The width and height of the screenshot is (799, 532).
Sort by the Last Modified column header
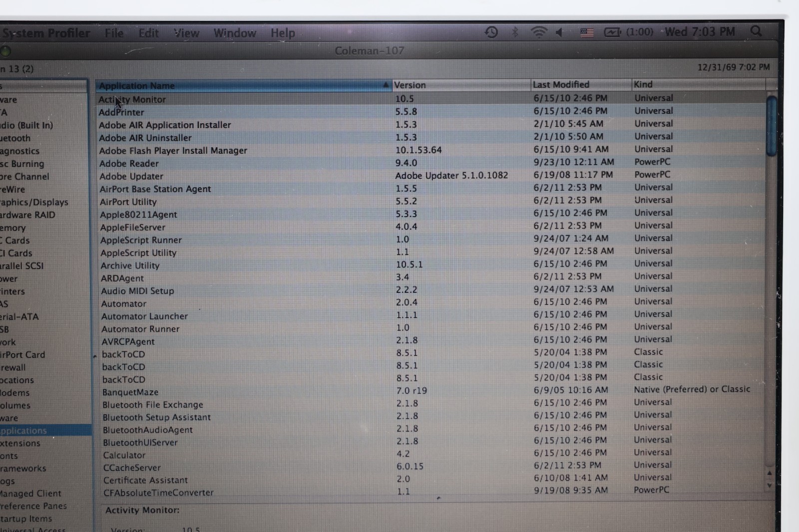click(581, 84)
